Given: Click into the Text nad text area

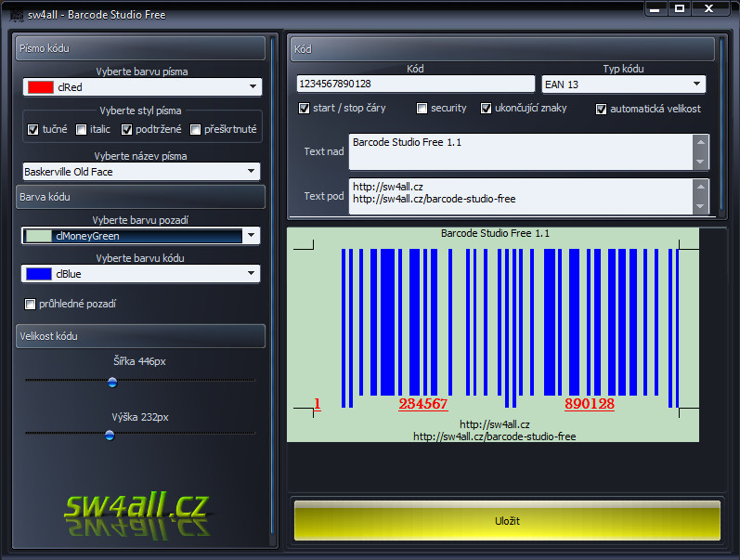Looking at the screenshot, I should pos(521,151).
